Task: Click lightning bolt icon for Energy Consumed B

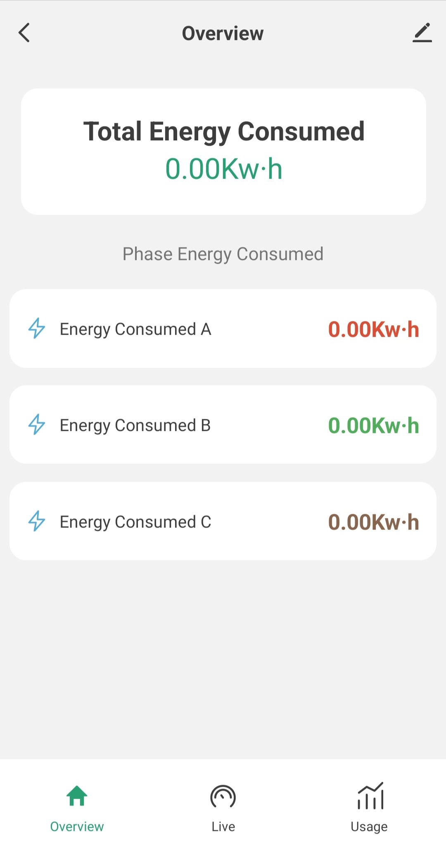Action: pyautogui.click(x=37, y=425)
